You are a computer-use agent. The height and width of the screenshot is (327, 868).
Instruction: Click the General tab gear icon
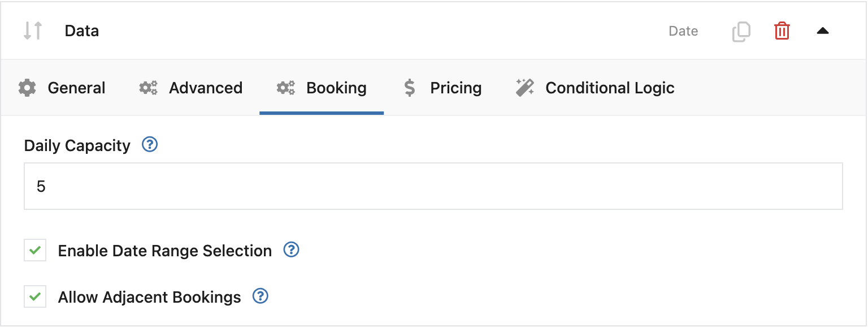click(27, 88)
